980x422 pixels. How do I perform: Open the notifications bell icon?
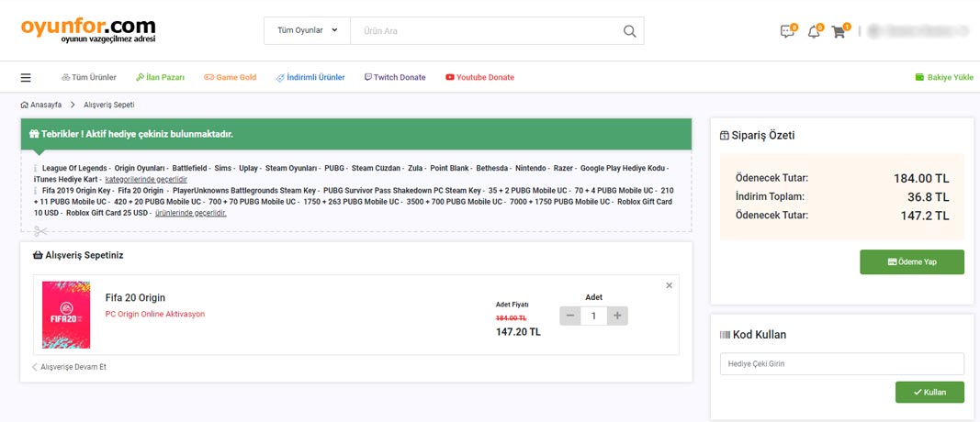(x=814, y=32)
